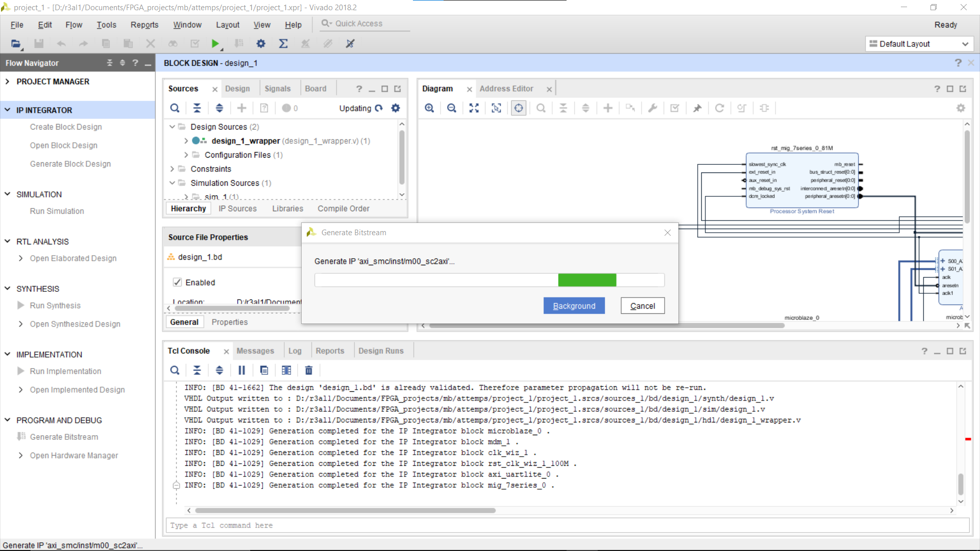This screenshot has height=551, width=980.
Task: Click the Validate Design checkmark icon
Action: click(x=675, y=108)
